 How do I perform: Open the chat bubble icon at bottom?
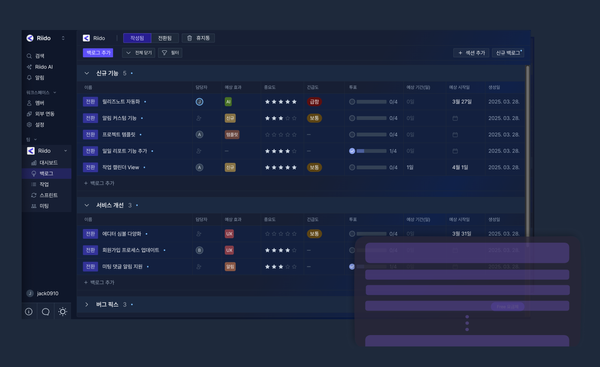tap(46, 312)
